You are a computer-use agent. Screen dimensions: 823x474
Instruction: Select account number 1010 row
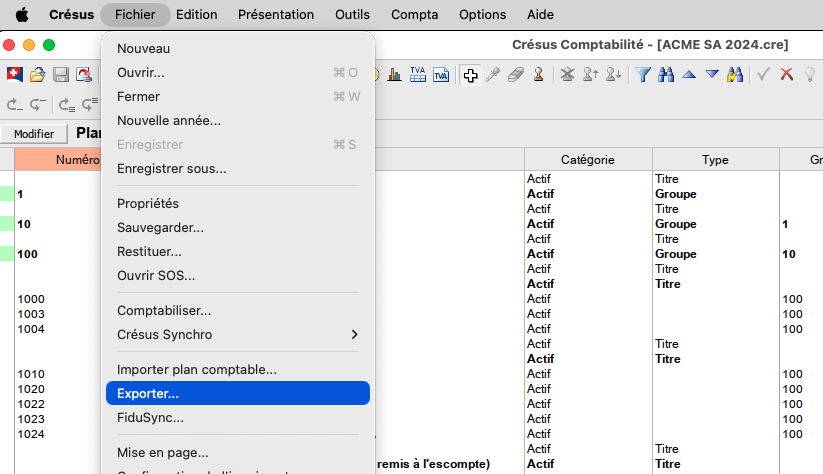click(31, 374)
